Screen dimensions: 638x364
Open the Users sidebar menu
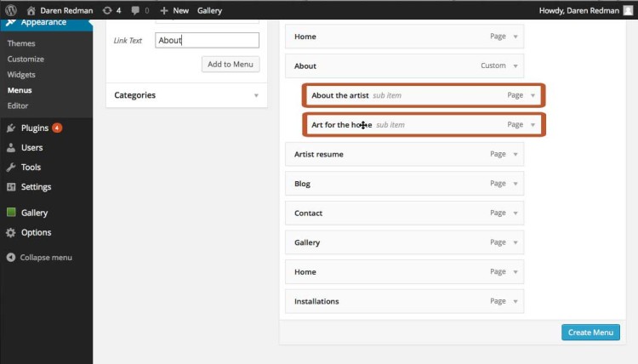click(x=31, y=148)
